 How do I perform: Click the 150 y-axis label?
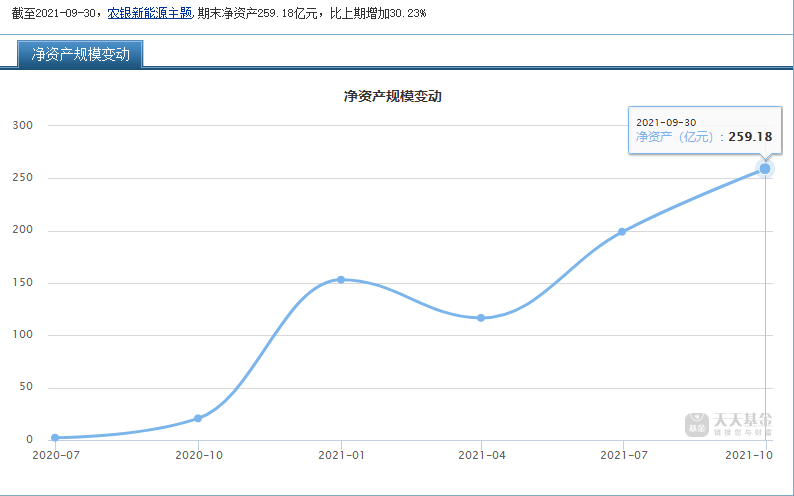23,282
